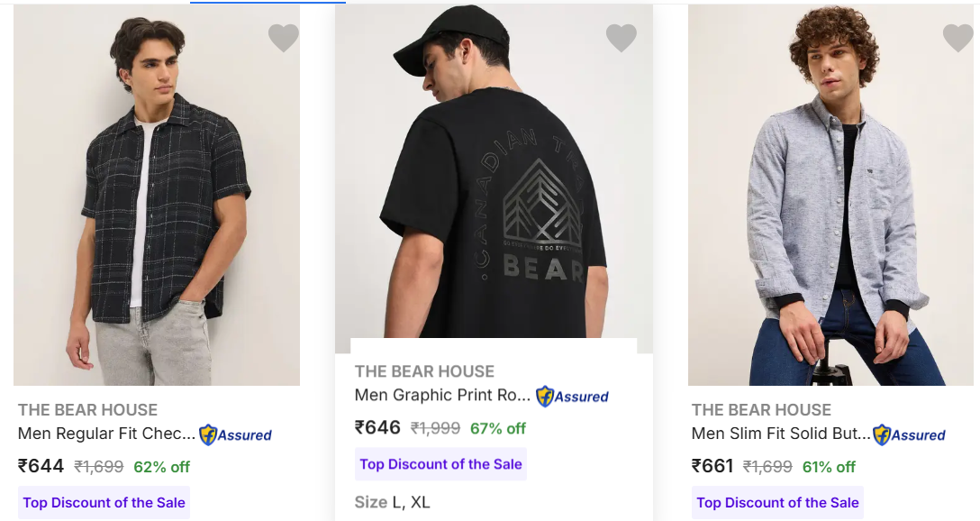This screenshot has height=521, width=980.
Task: Click THE BEAR HOUSE brand on first product
Action: (x=87, y=410)
